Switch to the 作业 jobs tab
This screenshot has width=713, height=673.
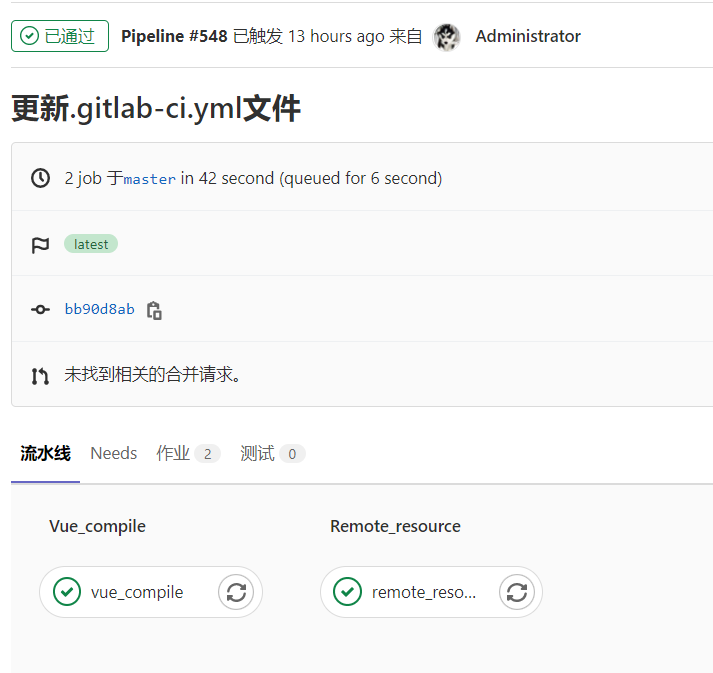pyautogui.click(x=188, y=453)
